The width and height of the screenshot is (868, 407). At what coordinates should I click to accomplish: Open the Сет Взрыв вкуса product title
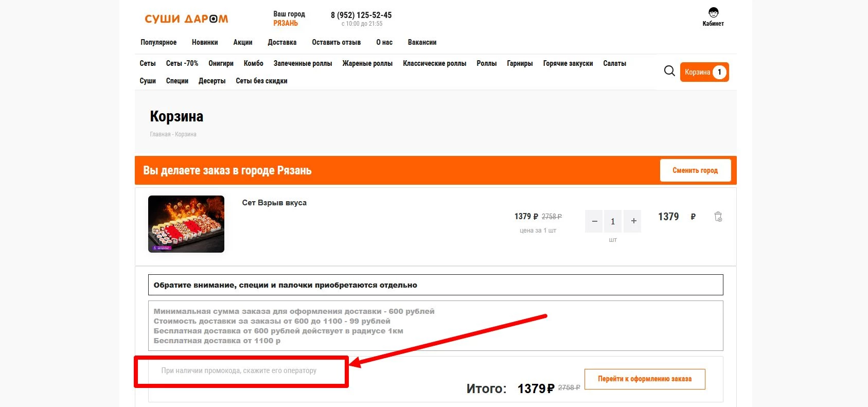(274, 203)
